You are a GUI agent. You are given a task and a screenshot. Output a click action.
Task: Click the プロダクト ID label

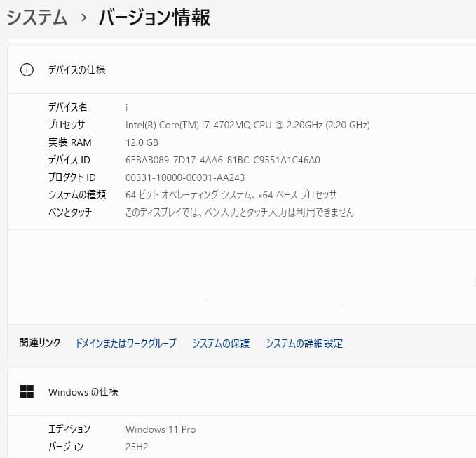72,177
